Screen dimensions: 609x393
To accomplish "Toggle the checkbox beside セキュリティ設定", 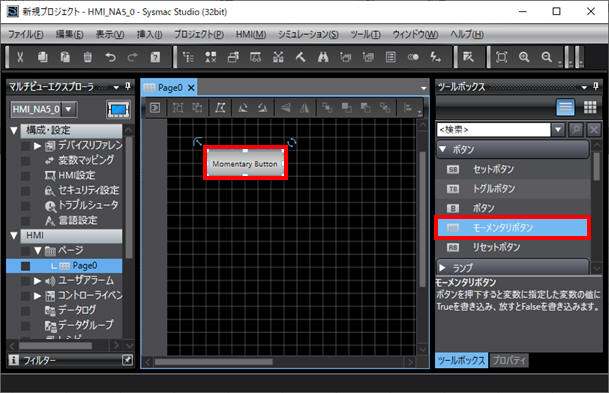I will (x=26, y=191).
